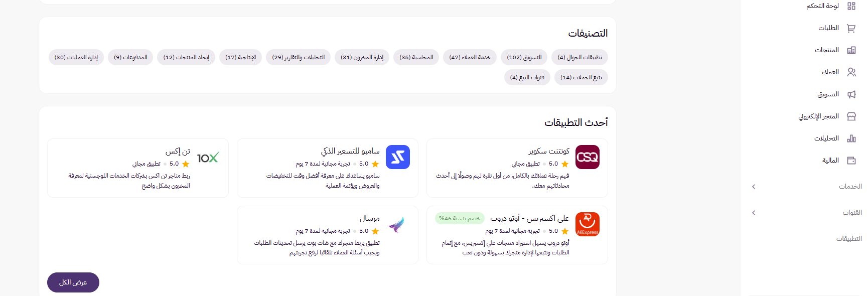Open the كونتنت سكوير CSQ app logo
Screen dimensions: 868x296
click(x=588, y=157)
